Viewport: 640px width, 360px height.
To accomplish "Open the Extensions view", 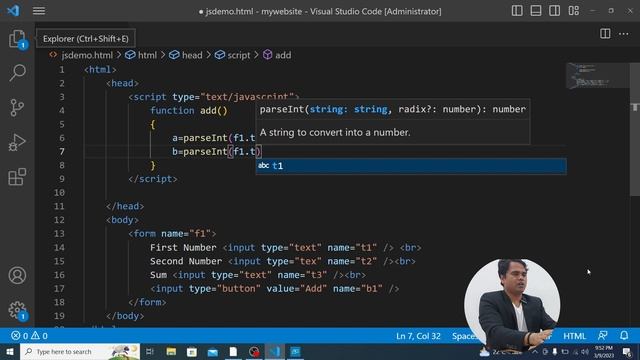I will 17,177.
